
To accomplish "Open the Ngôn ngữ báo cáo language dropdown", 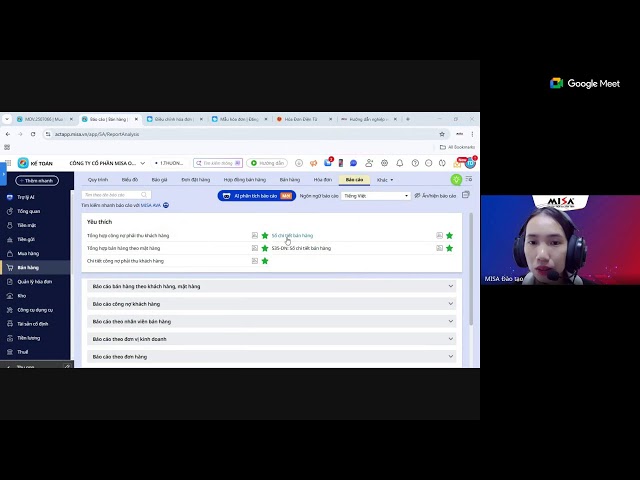I will 376,196.
